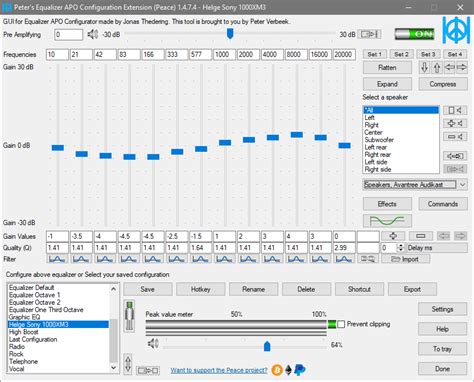Enable the Prevent clipping checkbox
The image size is (474, 382).
pyautogui.click(x=341, y=324)
